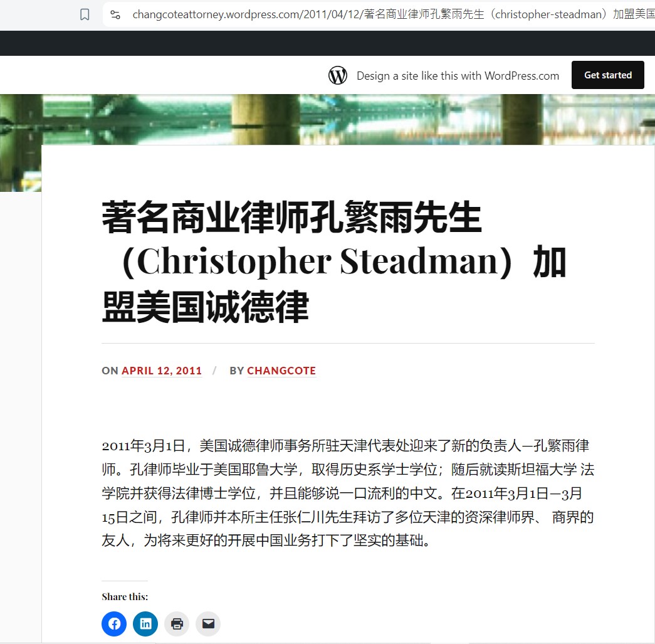This screenshot has height=644, width=655.
Task: Open site information icon in address bar
Action: [x=115, y=14]
